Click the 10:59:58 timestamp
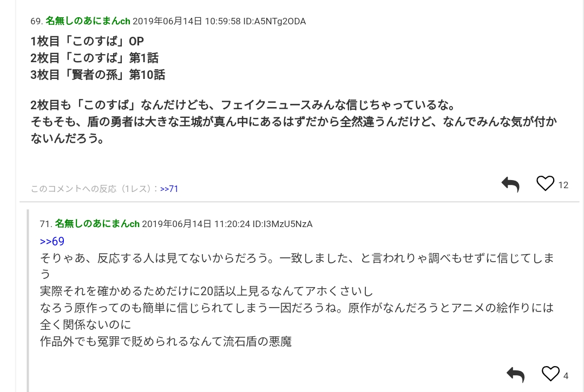Viewport: 584px width, 392px height. click(x=222, y=21)
